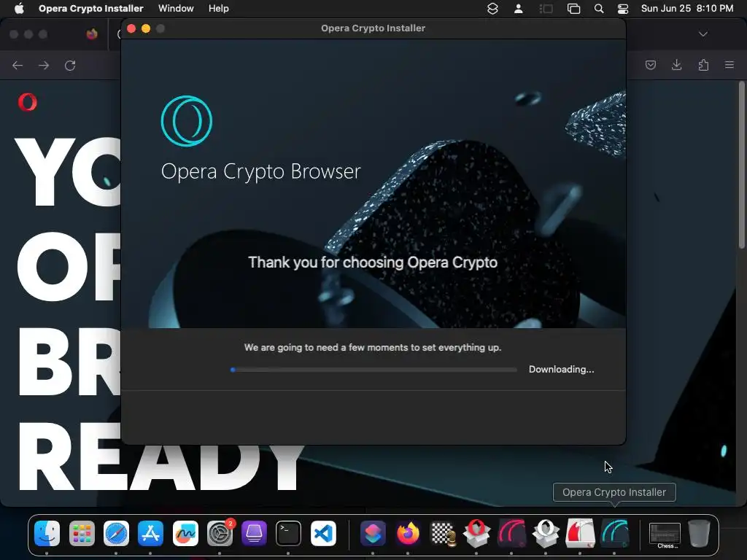Screen dimensions: 747x560
Task: Click the layered stack menu bar icon
Action: click(492, 9)
